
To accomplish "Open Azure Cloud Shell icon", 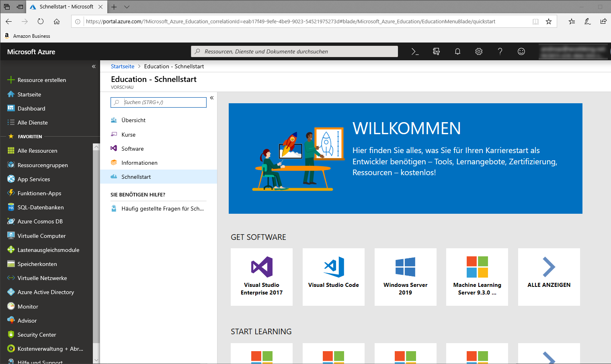I will [415, 51].
